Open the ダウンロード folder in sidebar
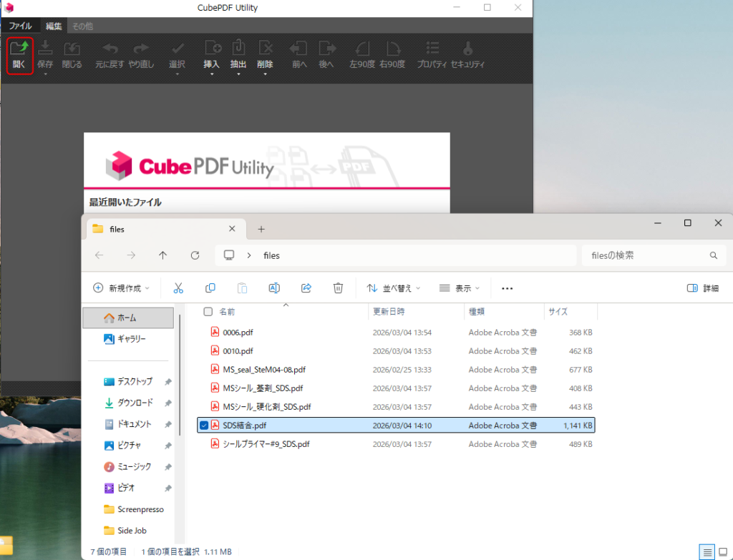Viewport: 733px width, 560px height. point(135,403)
